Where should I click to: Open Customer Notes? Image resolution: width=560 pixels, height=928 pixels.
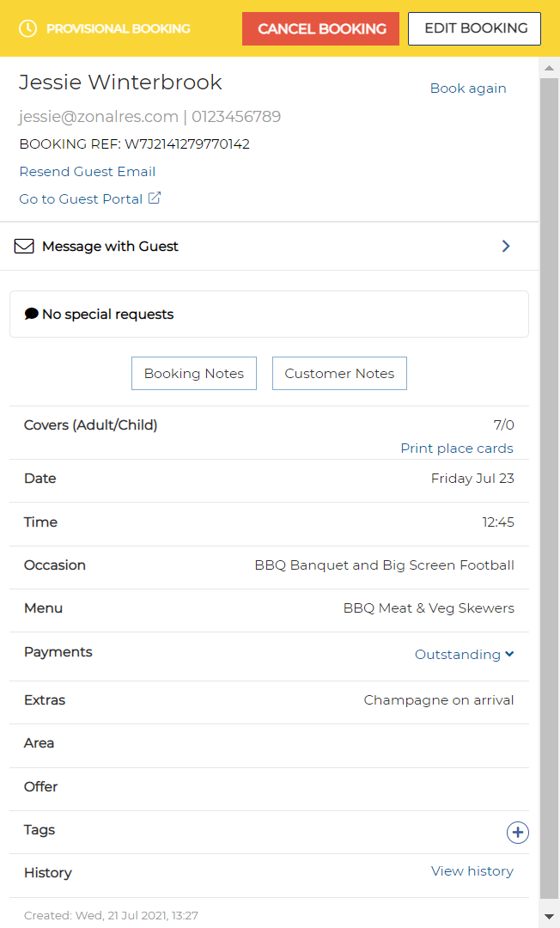pos(339,374)
